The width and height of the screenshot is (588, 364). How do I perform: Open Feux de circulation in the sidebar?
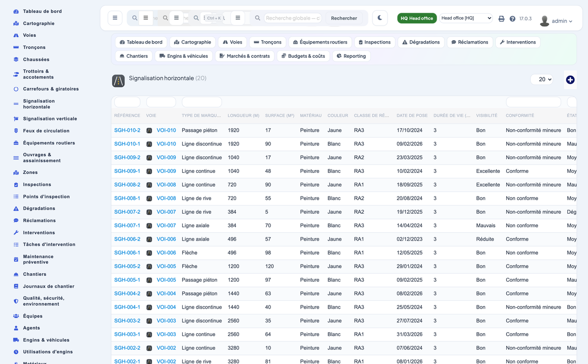tap(46, 131)
